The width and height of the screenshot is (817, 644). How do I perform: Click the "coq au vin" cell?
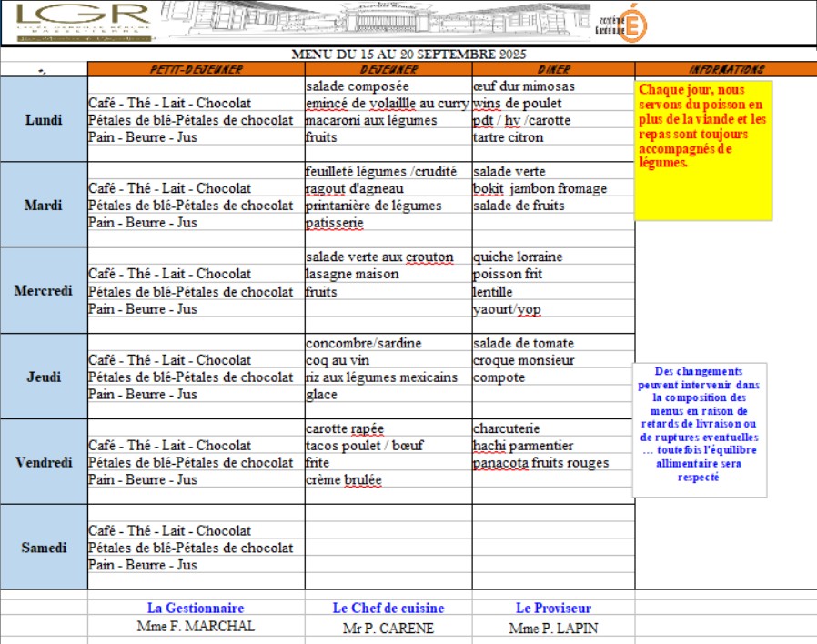pyautogui.click(x=338, y=360)
